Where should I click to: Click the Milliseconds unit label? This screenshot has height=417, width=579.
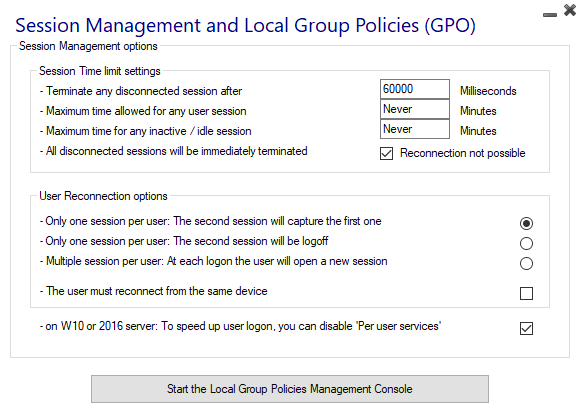click(x=488, y=91)
